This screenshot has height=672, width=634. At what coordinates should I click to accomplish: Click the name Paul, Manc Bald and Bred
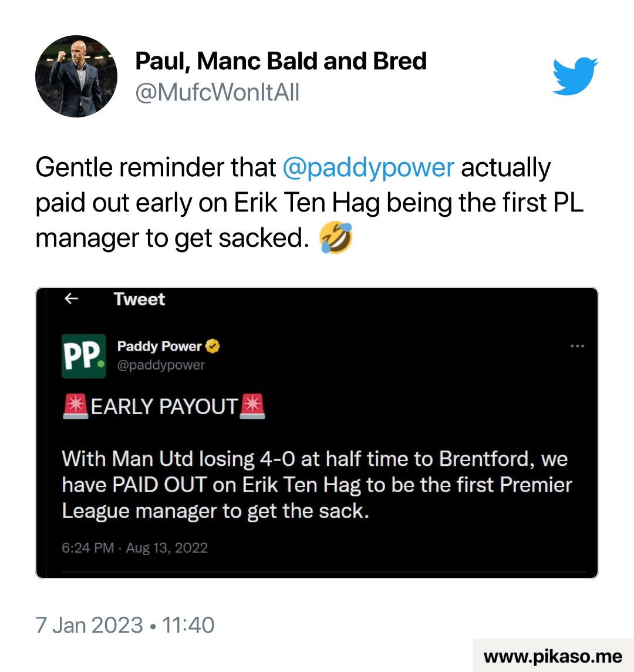(x=281, y=61)
